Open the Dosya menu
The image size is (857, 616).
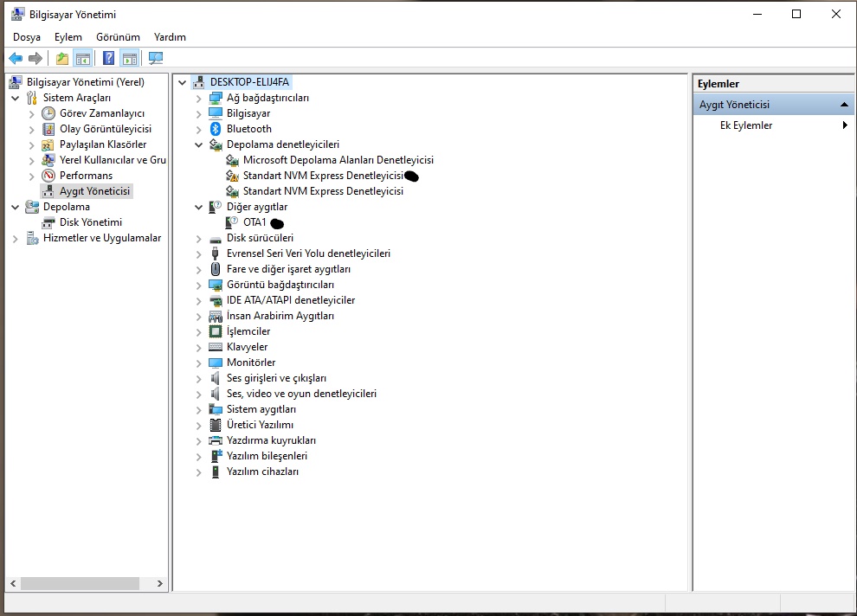tap(27, 37)
